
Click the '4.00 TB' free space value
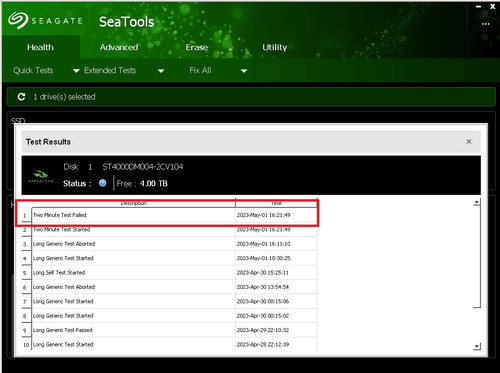click(x=154, y=183)
